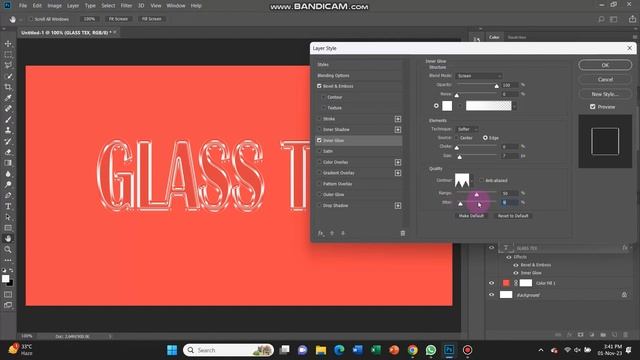
Task: Click the fx icon in Layer Style dialog
Action: pyautogui.click(x=321, y=233)
